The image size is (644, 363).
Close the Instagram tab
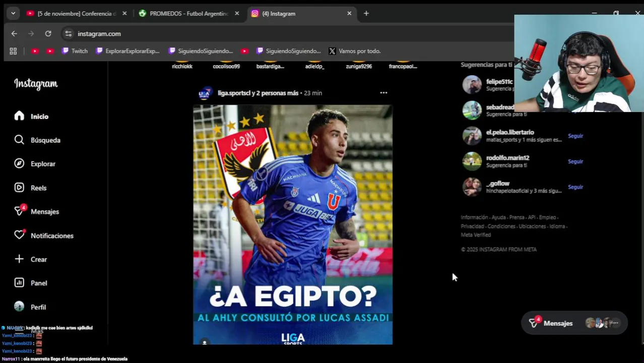click(x=349, y=14)
